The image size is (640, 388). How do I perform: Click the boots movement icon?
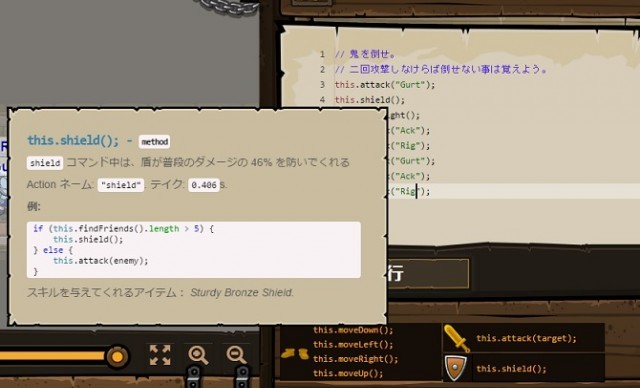tap(295, 353)
